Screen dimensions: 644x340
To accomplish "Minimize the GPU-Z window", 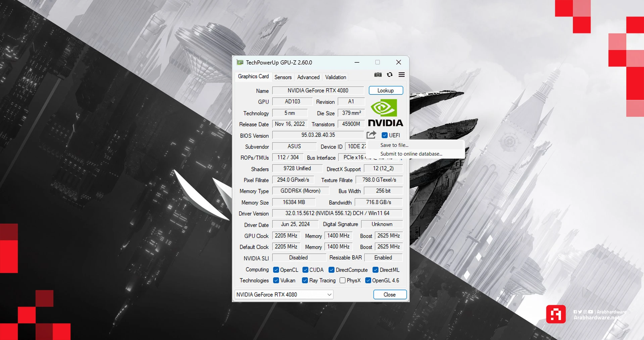I will point(357,62).
